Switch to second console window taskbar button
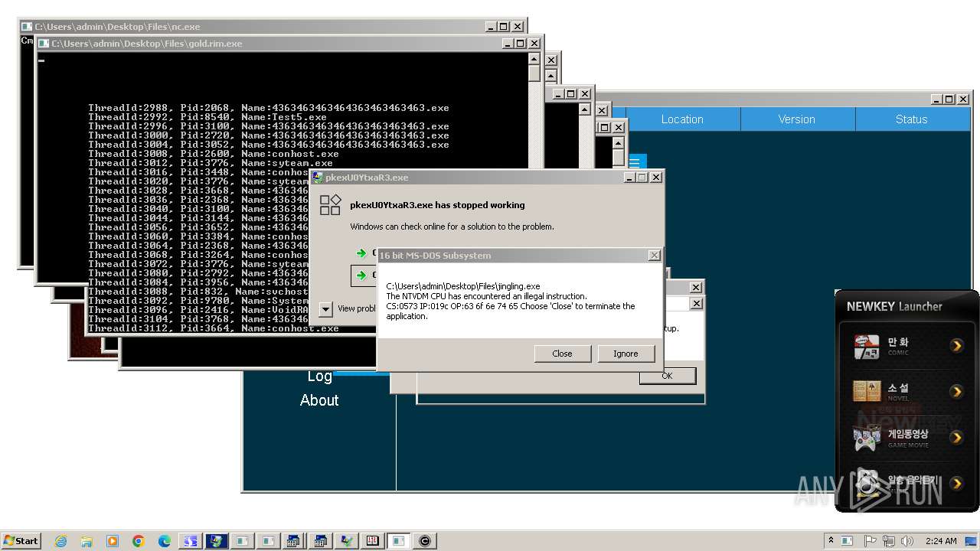 (268, 541)
